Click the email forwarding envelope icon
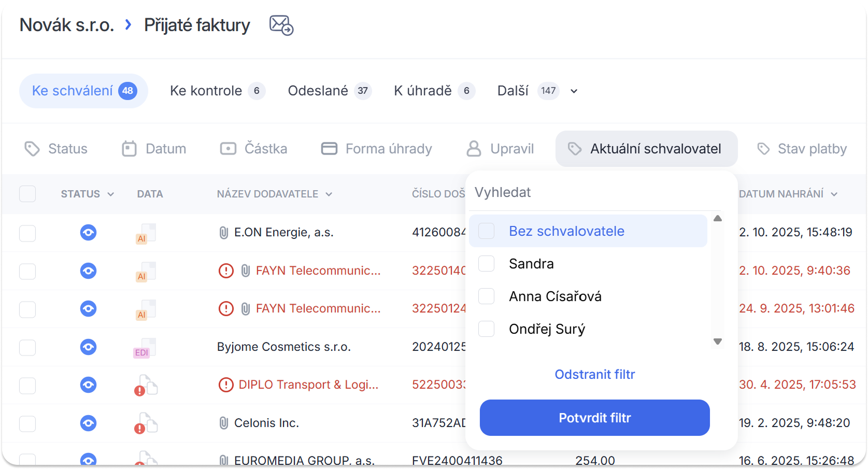The height and width of the screenshot is (469, 868). click(281, 25)
